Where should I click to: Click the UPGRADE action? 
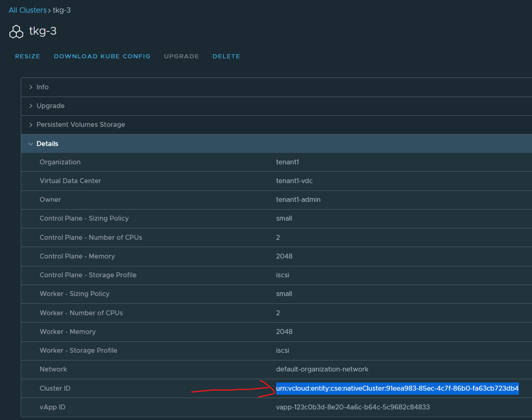pos(181,56)
